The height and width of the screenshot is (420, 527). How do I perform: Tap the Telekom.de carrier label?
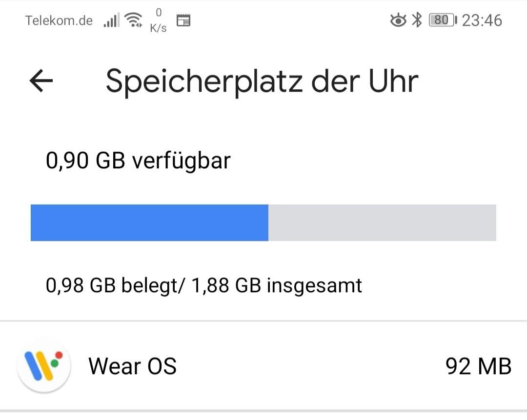point(59,21)
